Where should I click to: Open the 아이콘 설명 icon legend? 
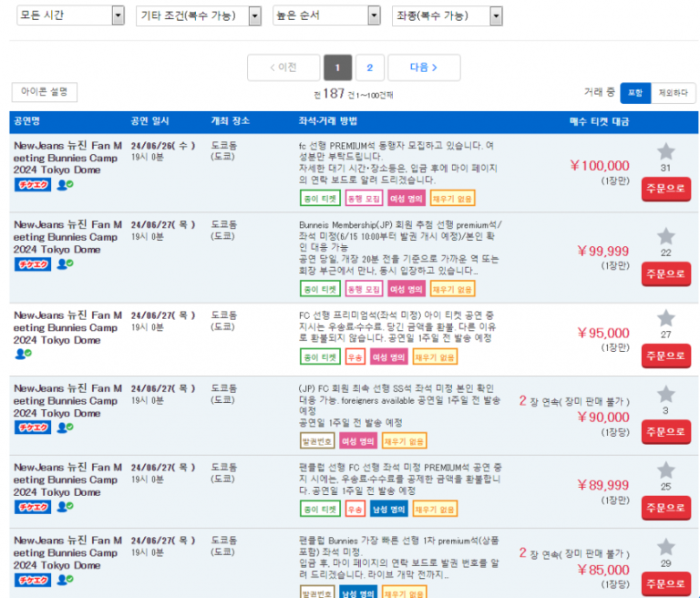(45, 92)
